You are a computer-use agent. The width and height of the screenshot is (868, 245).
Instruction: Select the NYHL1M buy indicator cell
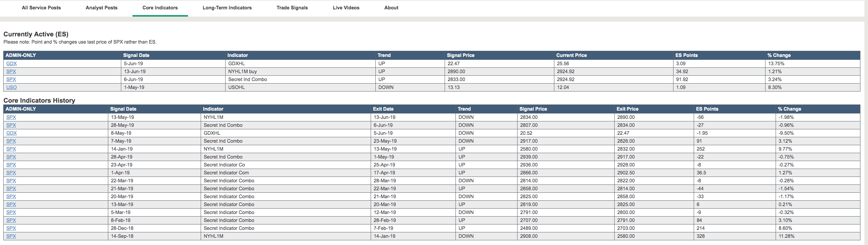click(300, 71)
